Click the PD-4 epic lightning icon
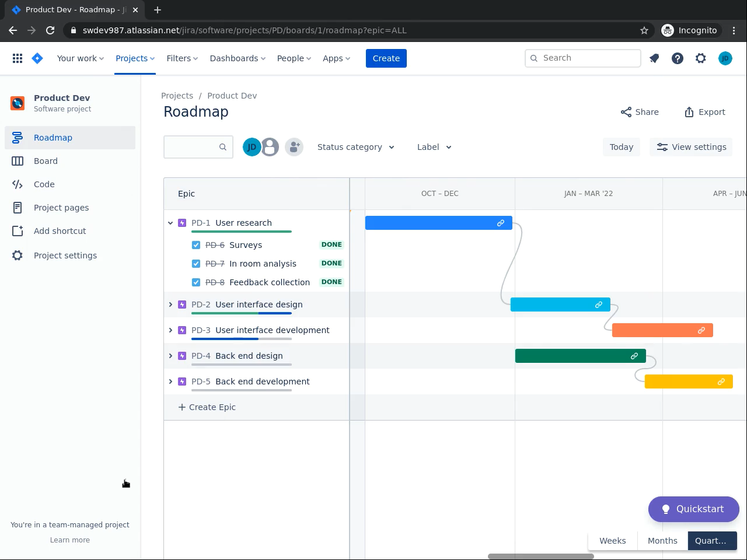The width and height of the screenshot is (747, 560). 182,356
